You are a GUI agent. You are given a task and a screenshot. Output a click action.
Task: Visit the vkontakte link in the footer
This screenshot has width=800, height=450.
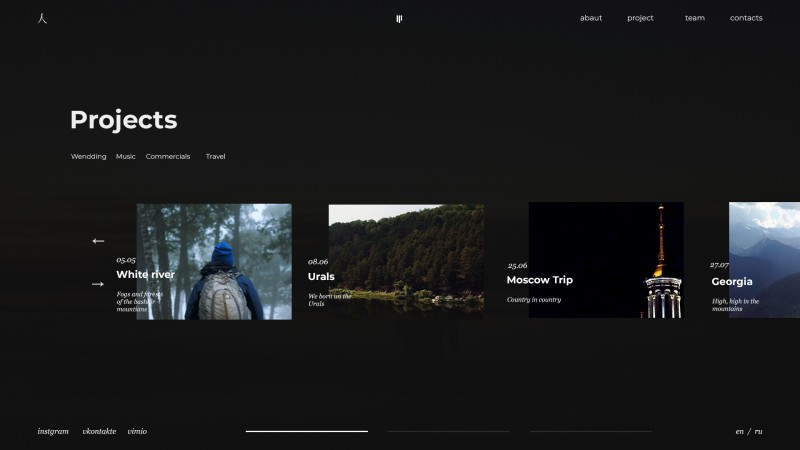[99, 432]
